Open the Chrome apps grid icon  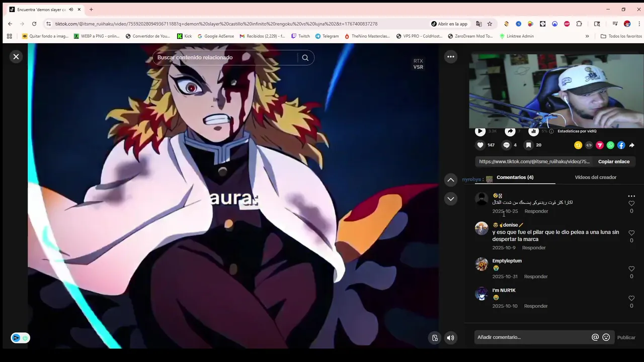point(9,36)
